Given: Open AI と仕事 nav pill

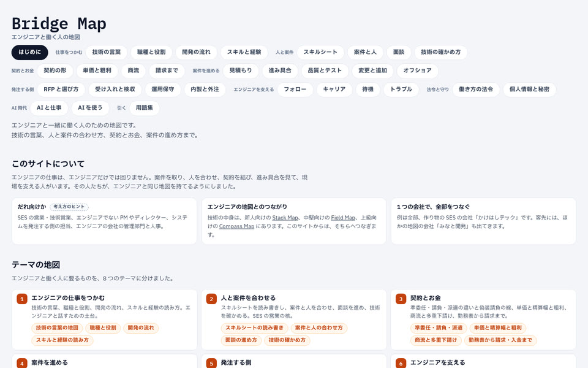Looking at the screenshot, I should pos(49,108).
